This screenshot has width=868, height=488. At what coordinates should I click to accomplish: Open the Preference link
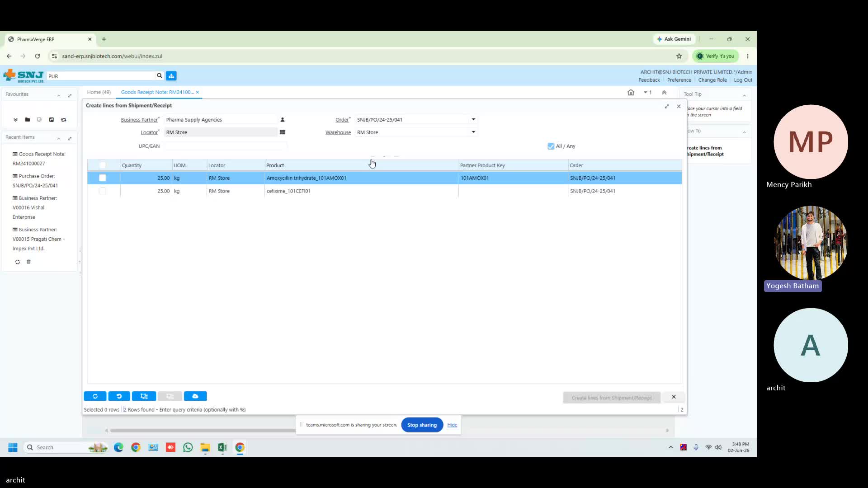(x=679, y=80)
